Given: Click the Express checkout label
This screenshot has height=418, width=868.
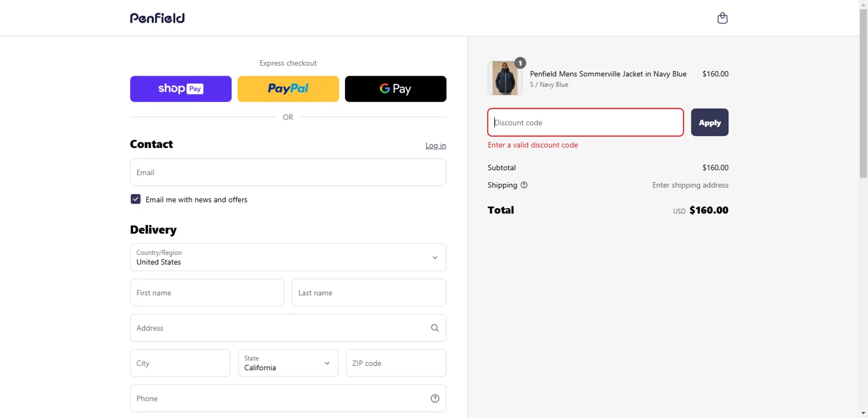Looking at the screenshot, I should coord(288,63).
